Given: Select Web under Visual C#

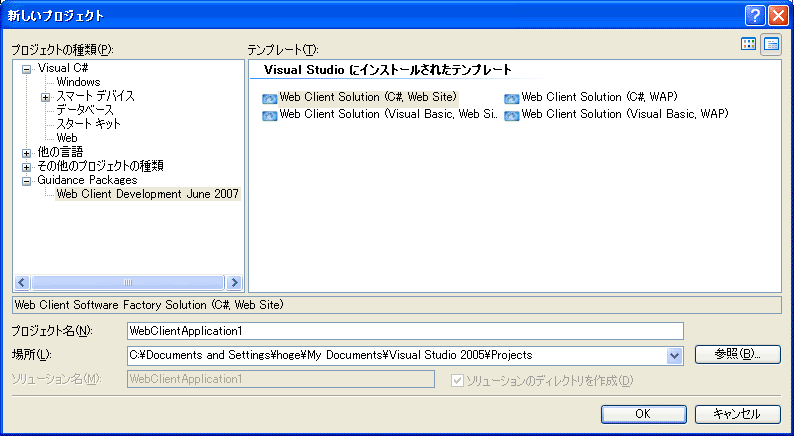Looking at the screenshot, I should pos(67,138).
